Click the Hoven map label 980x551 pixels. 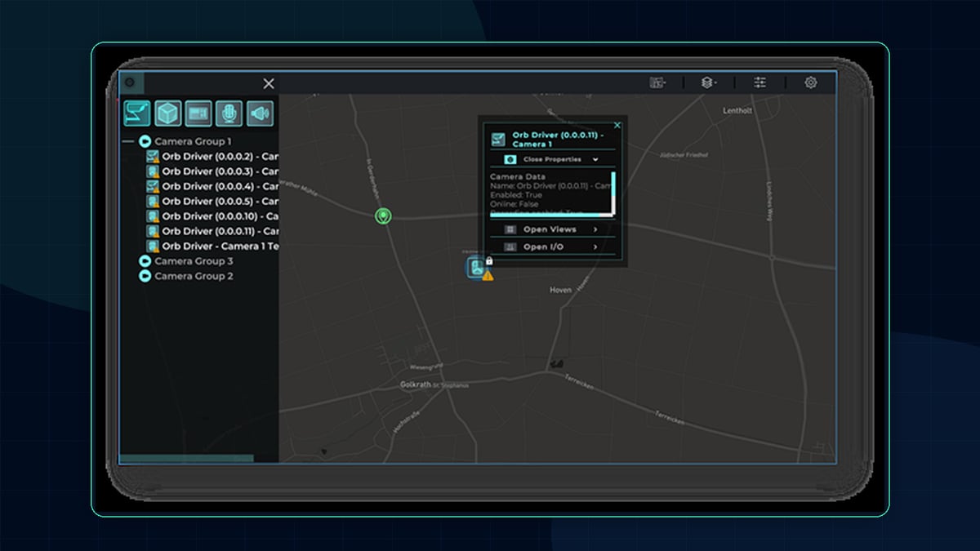[560, 290]
